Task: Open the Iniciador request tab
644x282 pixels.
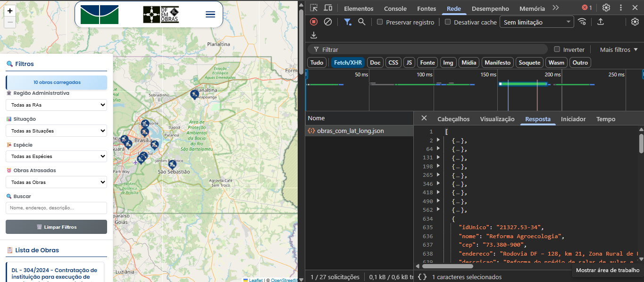Action: click(x=573, y=119)
